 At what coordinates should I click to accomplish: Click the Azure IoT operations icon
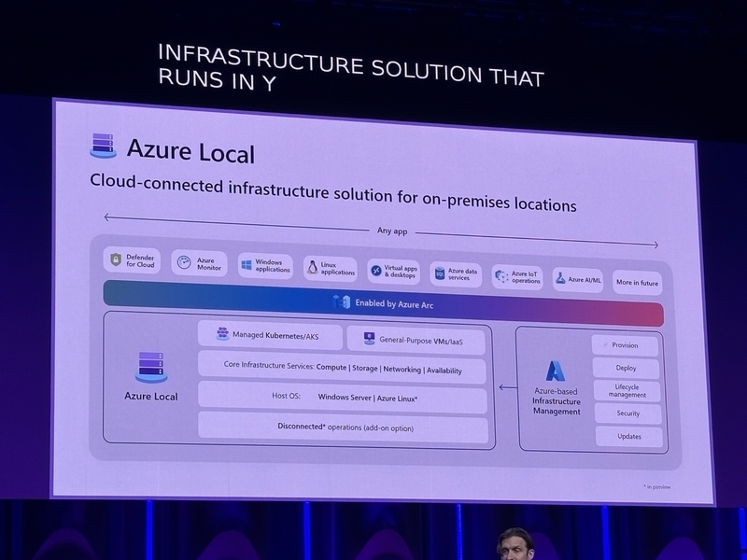click(x=501, y=276)
